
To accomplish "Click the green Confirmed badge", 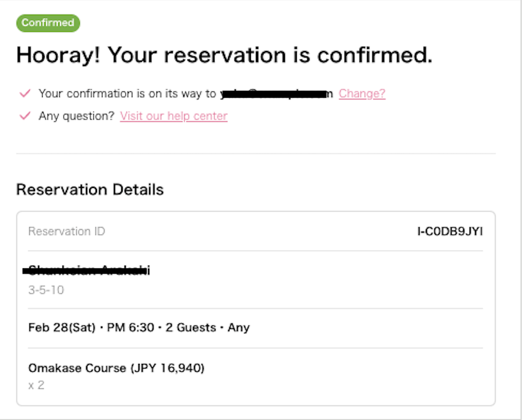I will 48,23.
